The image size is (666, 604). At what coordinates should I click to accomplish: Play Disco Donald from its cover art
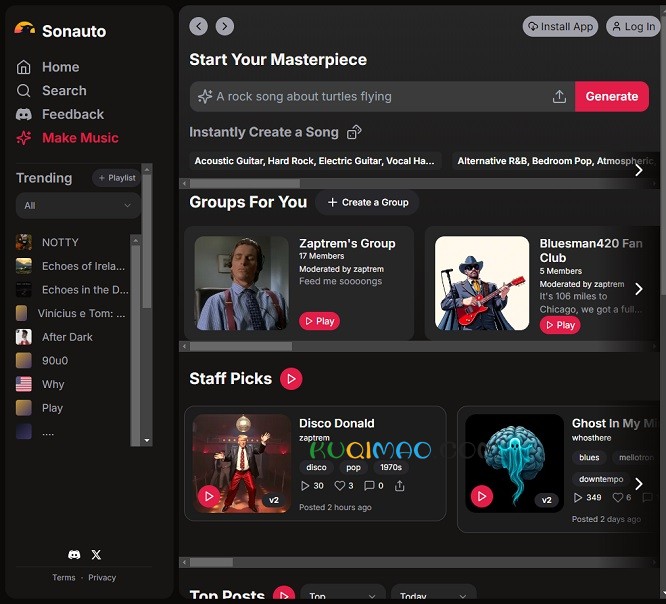point(209,496)
